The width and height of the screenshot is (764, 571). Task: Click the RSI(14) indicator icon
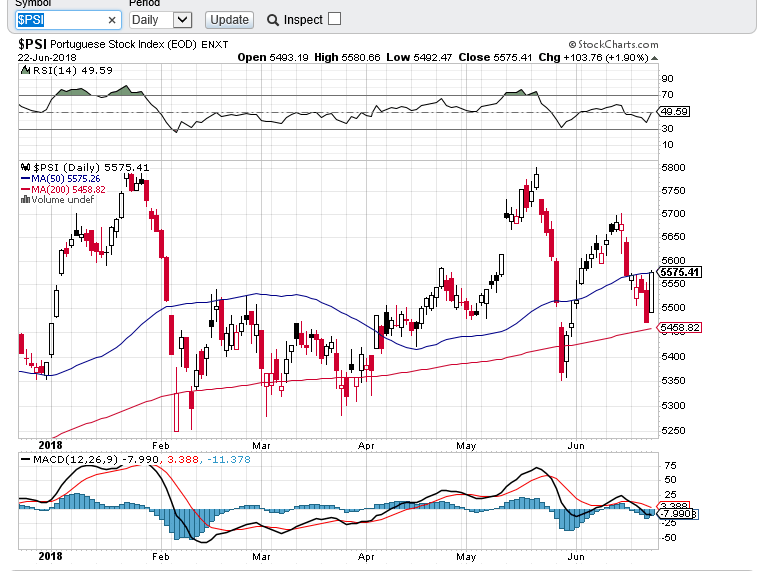pyautogui.click(x=25, y=70)
